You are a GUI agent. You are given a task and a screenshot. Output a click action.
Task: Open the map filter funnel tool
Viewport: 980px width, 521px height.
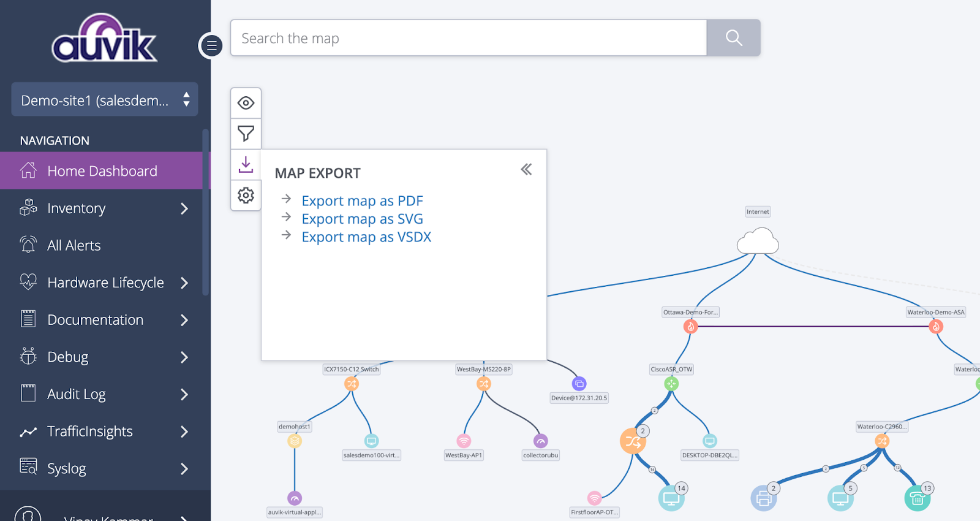(246, 134)
